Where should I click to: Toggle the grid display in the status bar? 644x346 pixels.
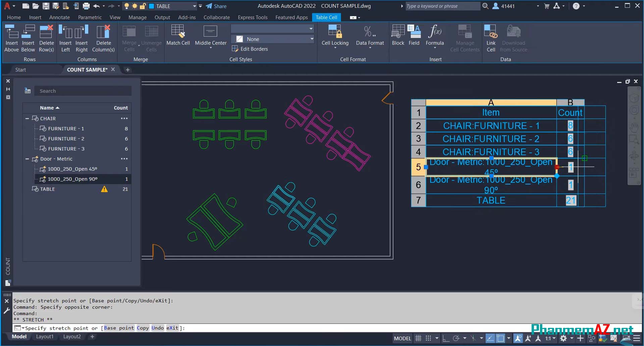click(418, 338)
